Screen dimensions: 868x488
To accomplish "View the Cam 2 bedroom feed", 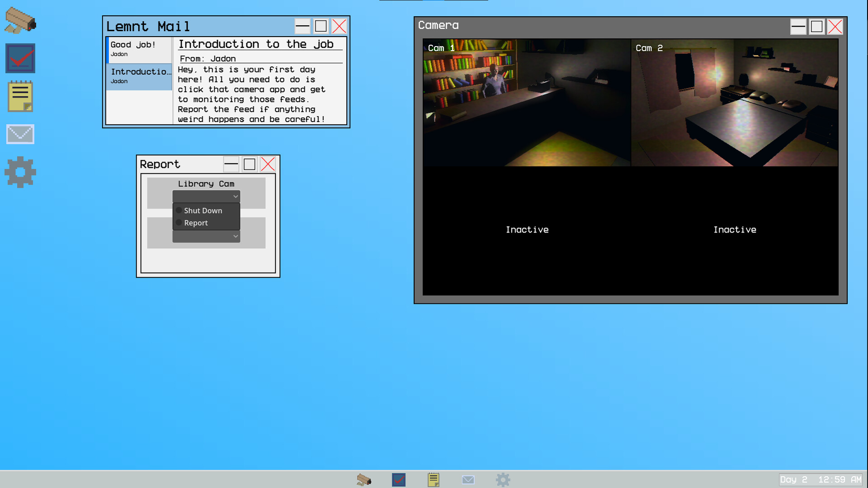I will click(x=734, y=103).
